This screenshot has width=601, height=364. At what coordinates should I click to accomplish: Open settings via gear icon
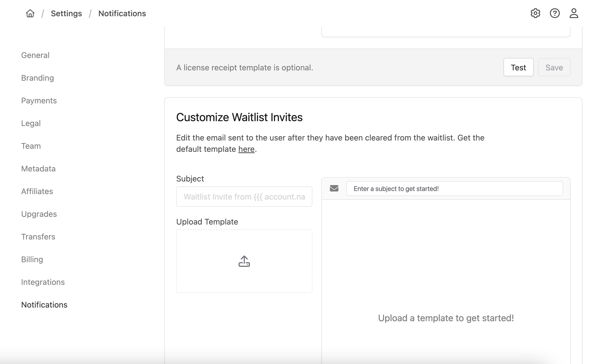point(535,13)
